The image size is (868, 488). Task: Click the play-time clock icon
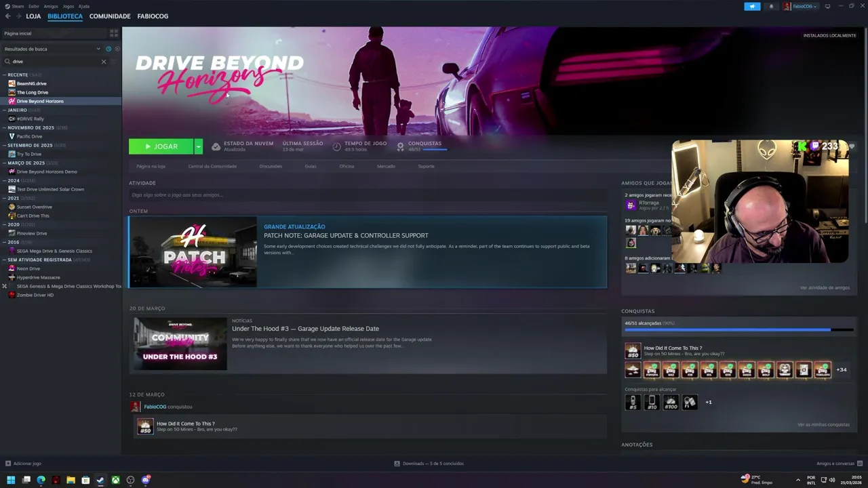click(336, 146)
